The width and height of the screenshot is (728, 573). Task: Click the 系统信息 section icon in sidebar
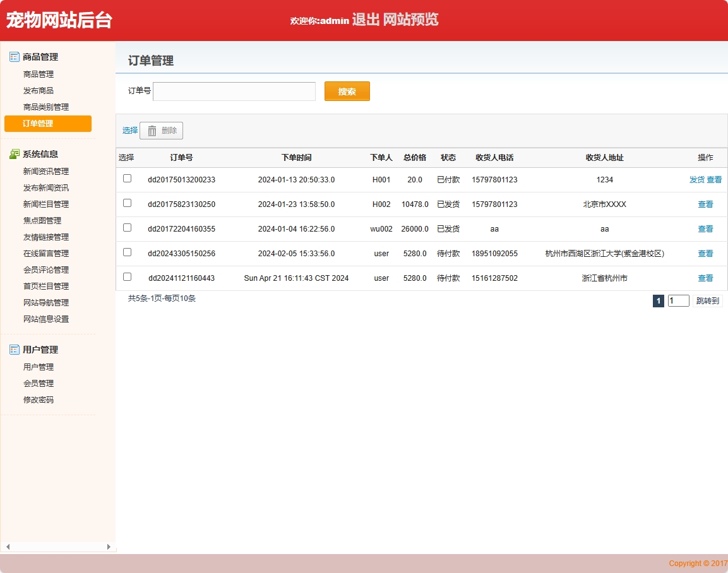pyautogui.click(x=15, y=154)
